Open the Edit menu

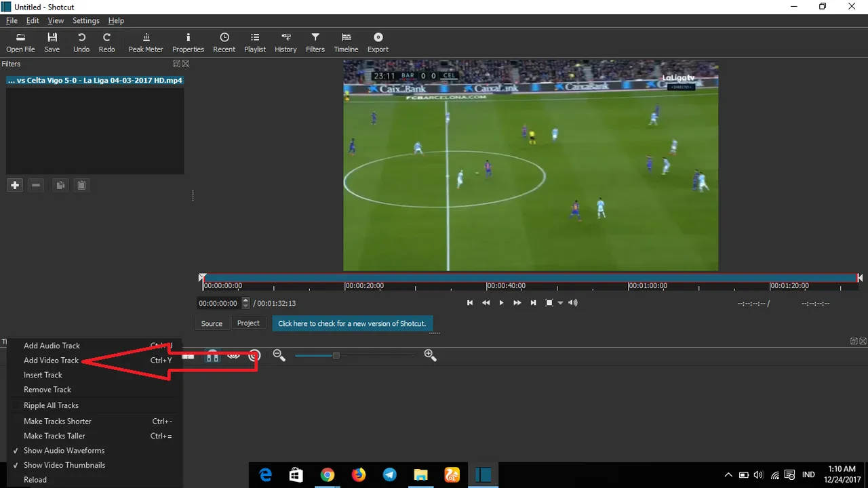coord(33,21)
